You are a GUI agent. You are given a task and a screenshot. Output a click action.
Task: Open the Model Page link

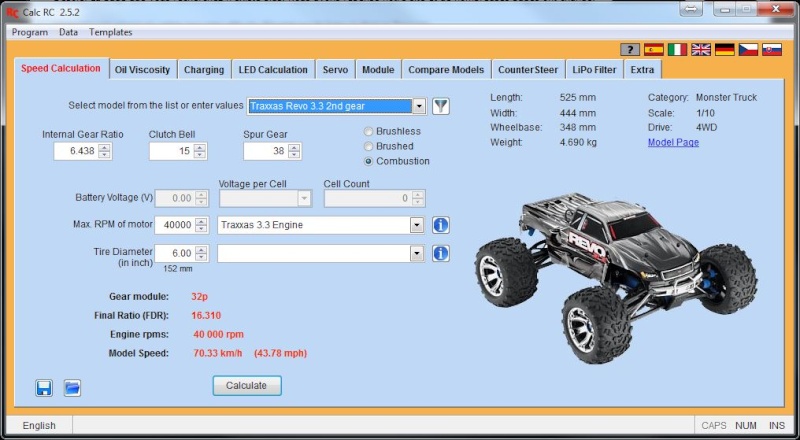point(673,142)
